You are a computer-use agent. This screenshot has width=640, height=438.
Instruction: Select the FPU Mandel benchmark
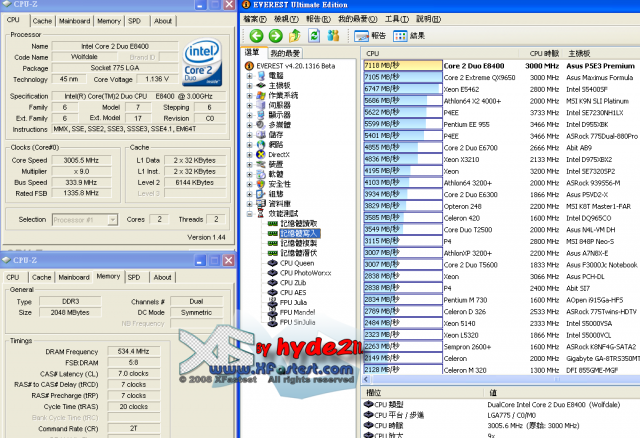297,312
